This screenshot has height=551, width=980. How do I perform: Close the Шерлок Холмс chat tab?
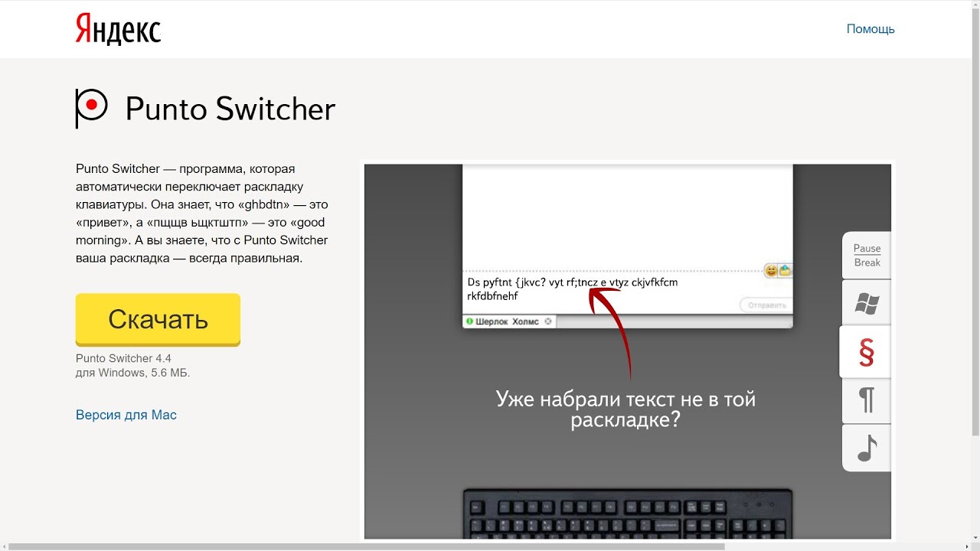547,321
